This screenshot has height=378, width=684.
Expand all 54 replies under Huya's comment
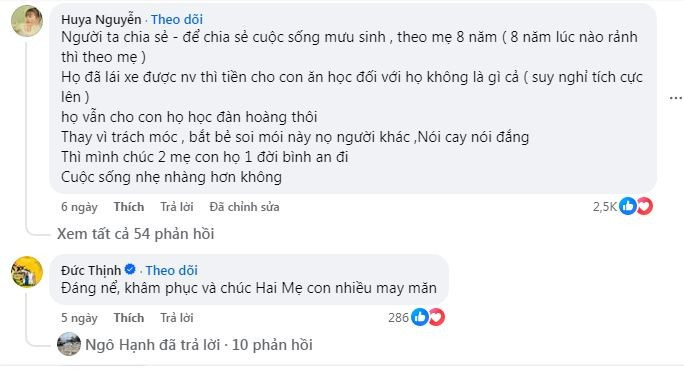coord(136,234)
